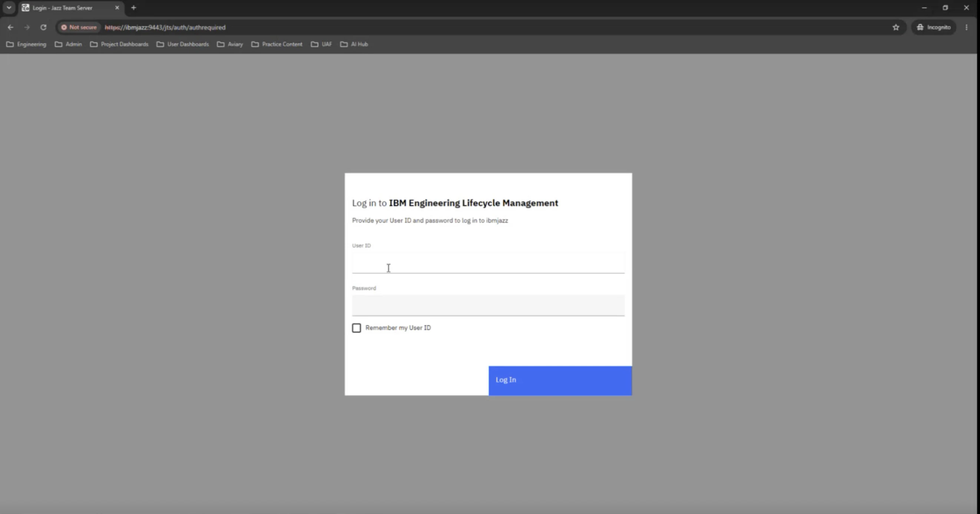
Task: Open the Practice Content bookmarks folder
Action: click(x=277, y=44)
